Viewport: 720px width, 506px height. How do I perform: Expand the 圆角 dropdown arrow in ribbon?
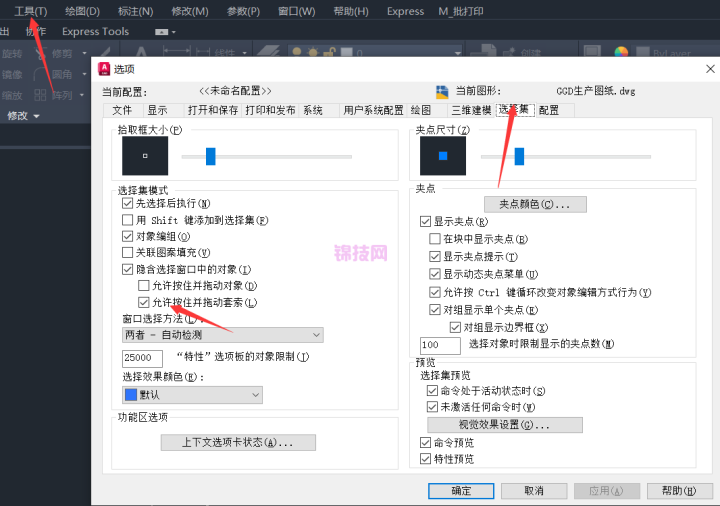(84, 74)
